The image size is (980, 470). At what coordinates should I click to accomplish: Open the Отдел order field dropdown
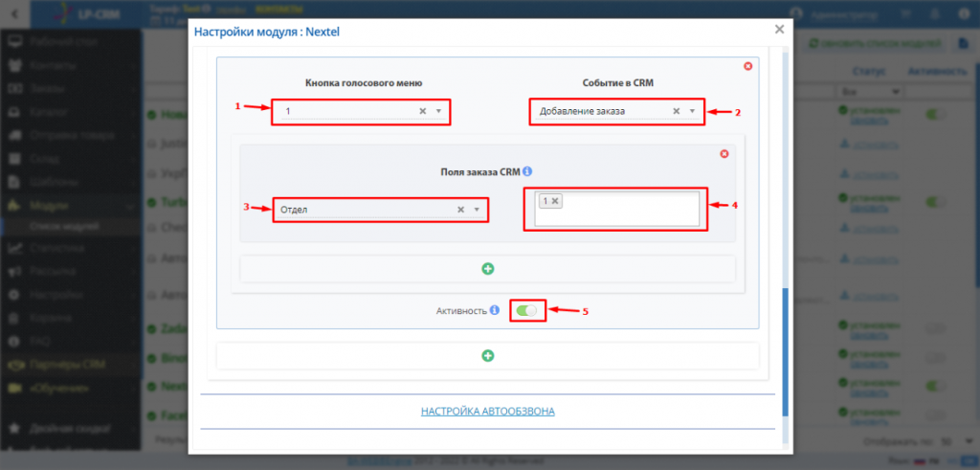(x=477, y=210)
